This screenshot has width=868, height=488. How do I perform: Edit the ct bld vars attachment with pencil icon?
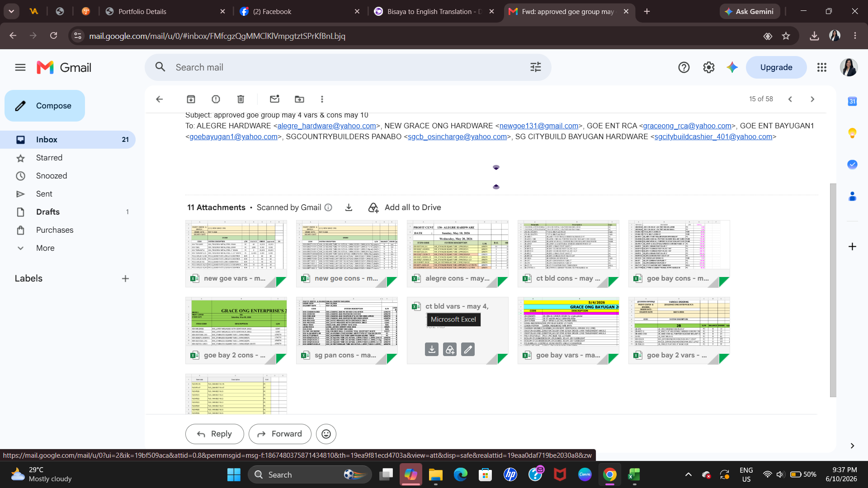(x=468, y=349)
